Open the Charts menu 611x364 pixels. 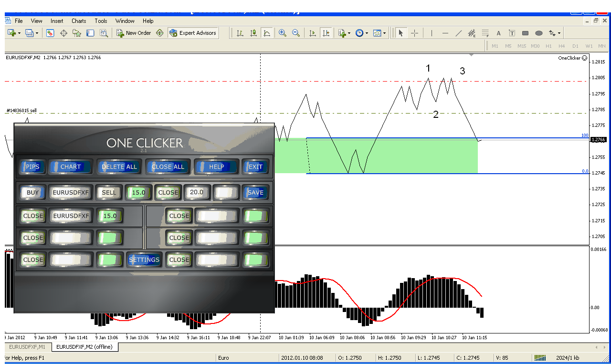coord(79,21)
